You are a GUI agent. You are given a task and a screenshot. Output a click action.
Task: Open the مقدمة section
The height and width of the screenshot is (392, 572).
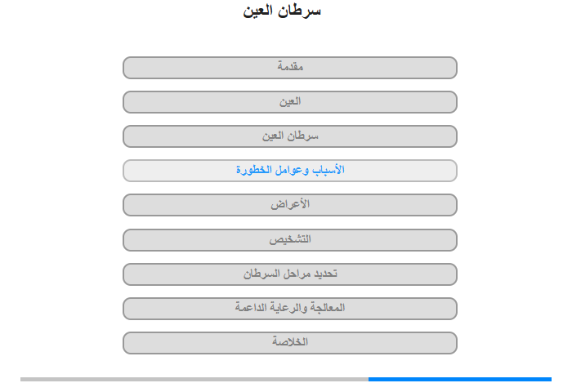tap(289, 68)
